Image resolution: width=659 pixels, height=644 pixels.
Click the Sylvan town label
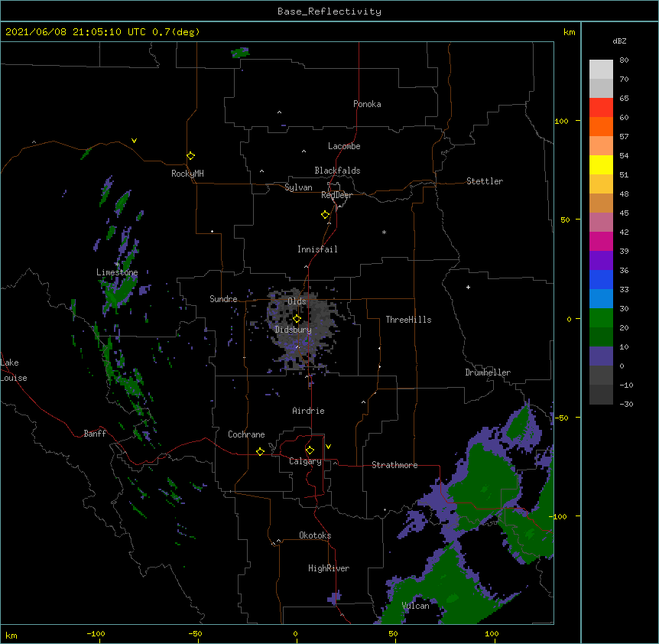[298, 187]
